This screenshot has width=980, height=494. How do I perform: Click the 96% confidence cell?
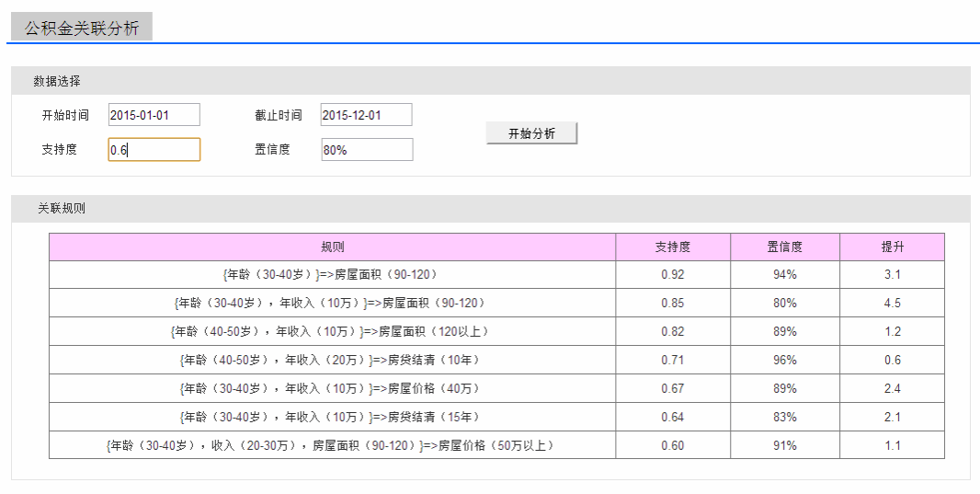[784, 360]
